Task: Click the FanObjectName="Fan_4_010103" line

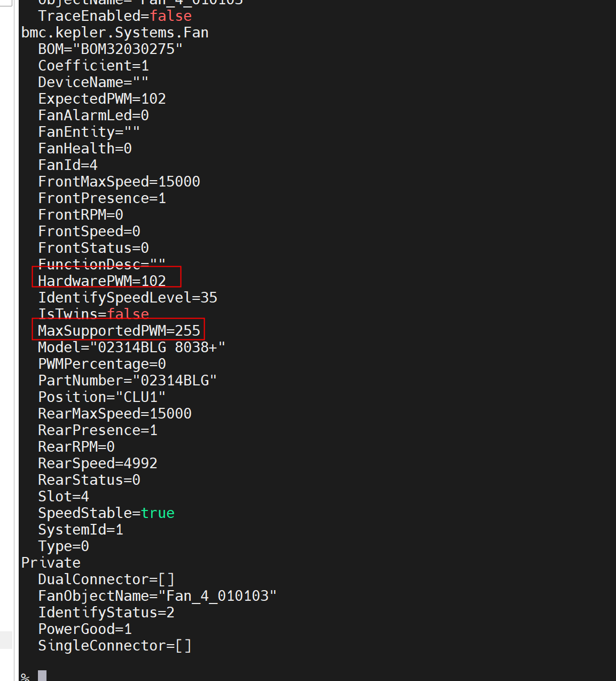Action: tap(157, 595)
